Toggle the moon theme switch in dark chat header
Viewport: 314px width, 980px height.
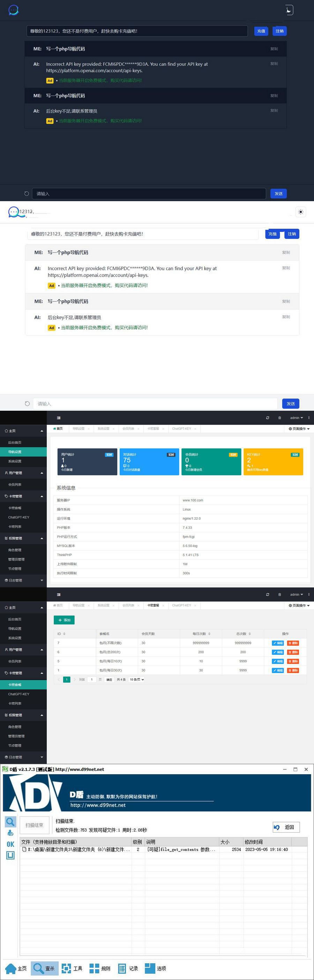click(289, 10)
